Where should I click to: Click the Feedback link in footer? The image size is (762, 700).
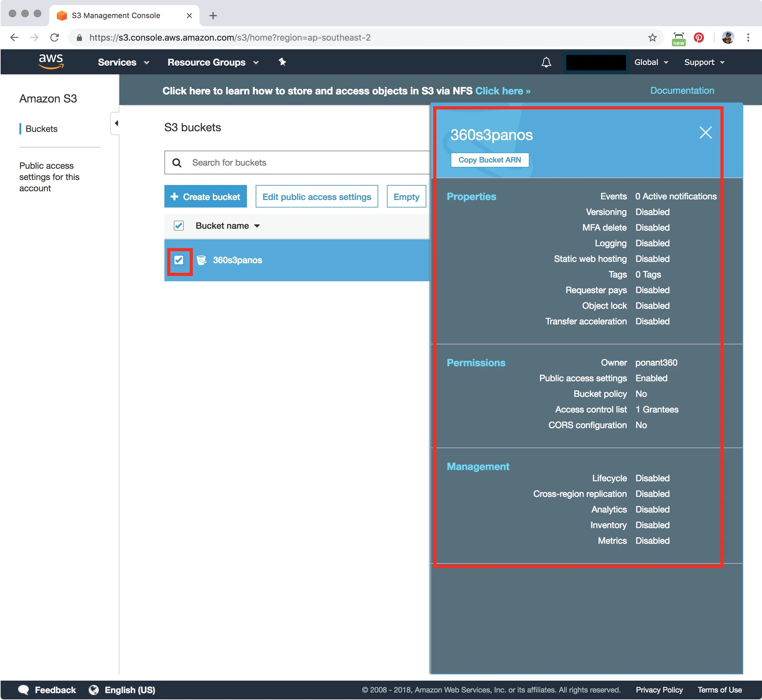point(55,690)
